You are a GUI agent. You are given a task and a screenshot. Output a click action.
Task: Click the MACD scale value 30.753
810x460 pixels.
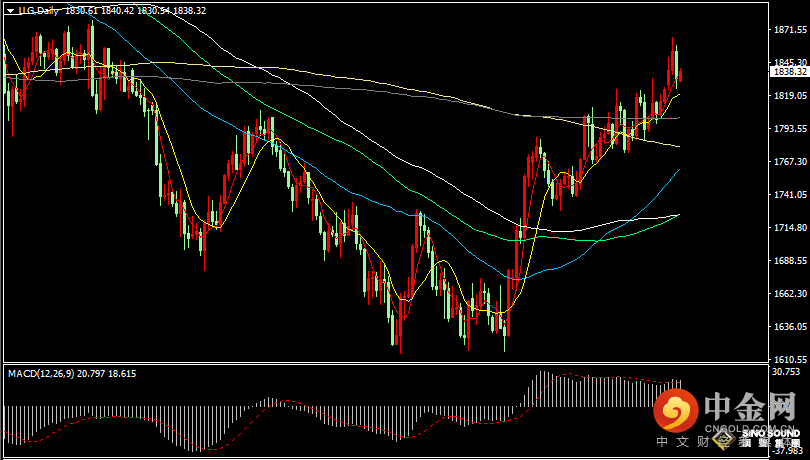click(789, 372)
